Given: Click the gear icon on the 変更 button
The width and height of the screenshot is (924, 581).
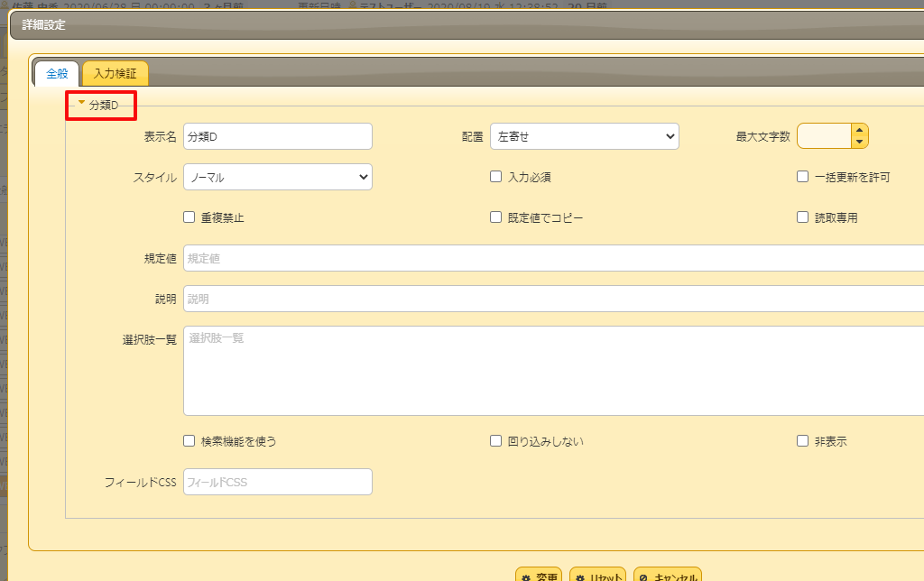Looking at the screenshot, I should point(527,575).
